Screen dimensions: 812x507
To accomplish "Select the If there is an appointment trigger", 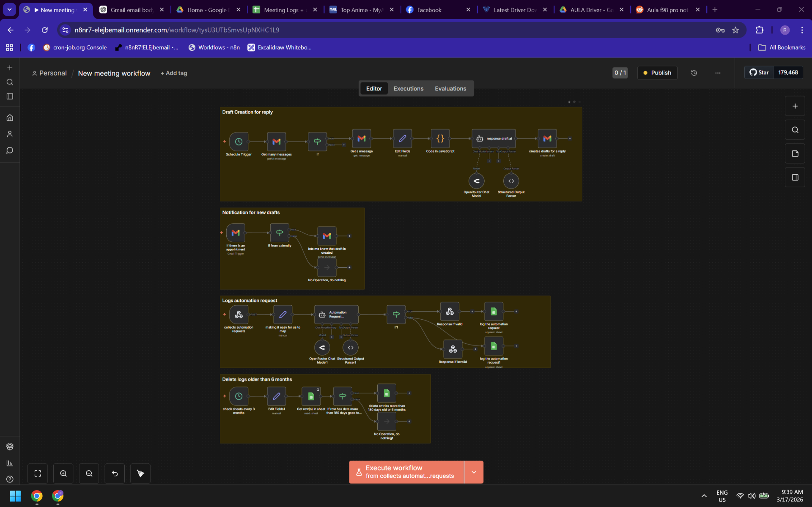I will (236, 233).
